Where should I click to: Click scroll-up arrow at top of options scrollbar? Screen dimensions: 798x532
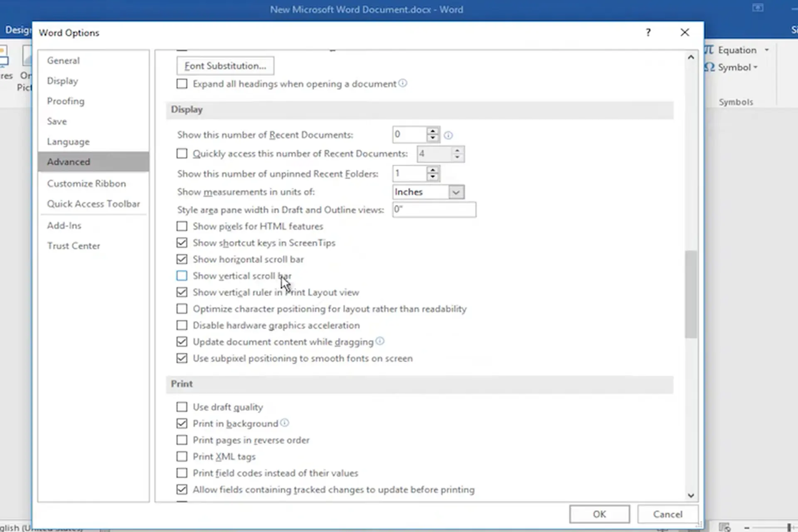click(691, 57)
